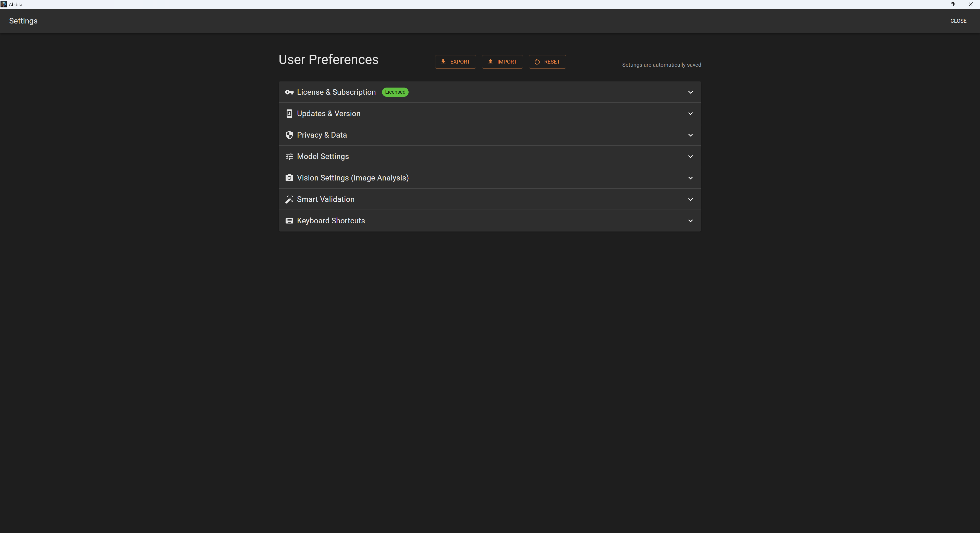Export the user preferences
Viewport: 980px width, 533px height.
coord(455,62)
